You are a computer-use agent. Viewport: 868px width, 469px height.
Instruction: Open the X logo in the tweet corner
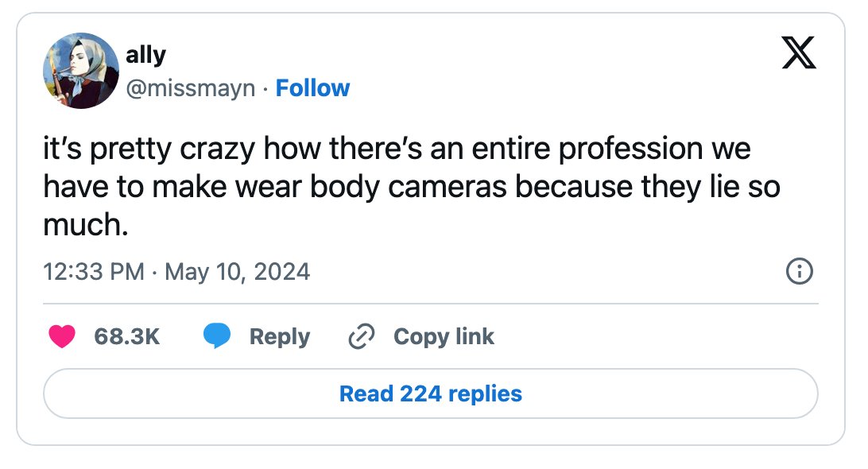(799, 52)
